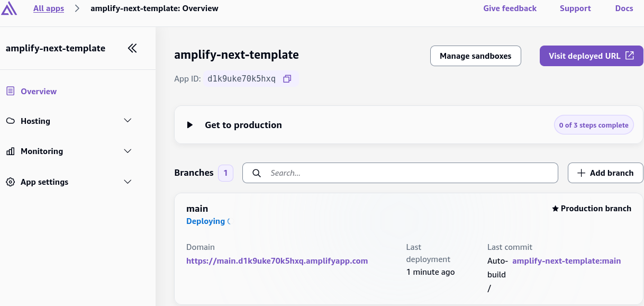Copy the App ID to clipboard
This screenshot has width=644, height=306.
pos(287,79)
